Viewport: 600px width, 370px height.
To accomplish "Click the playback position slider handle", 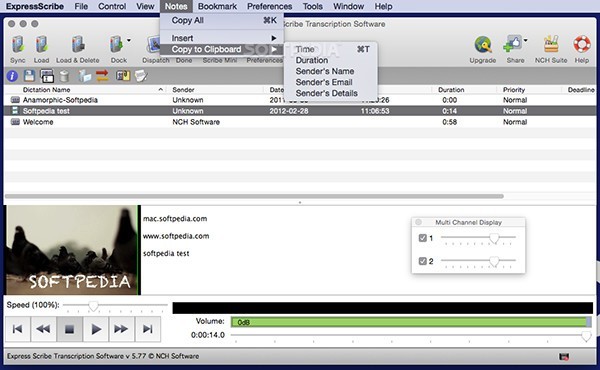I will point(586,336).
